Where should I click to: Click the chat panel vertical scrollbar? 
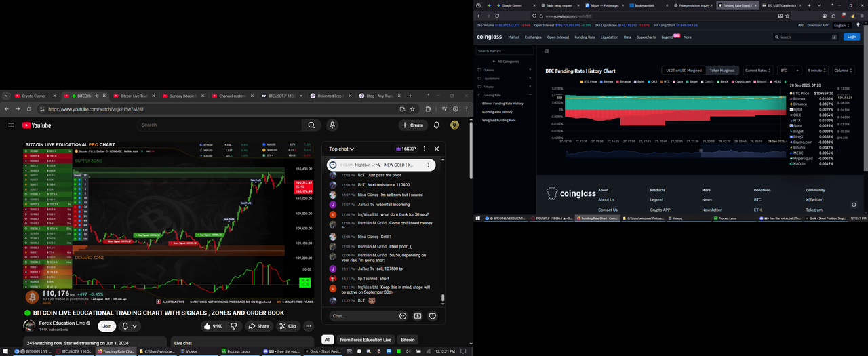[x=443, y=298]
